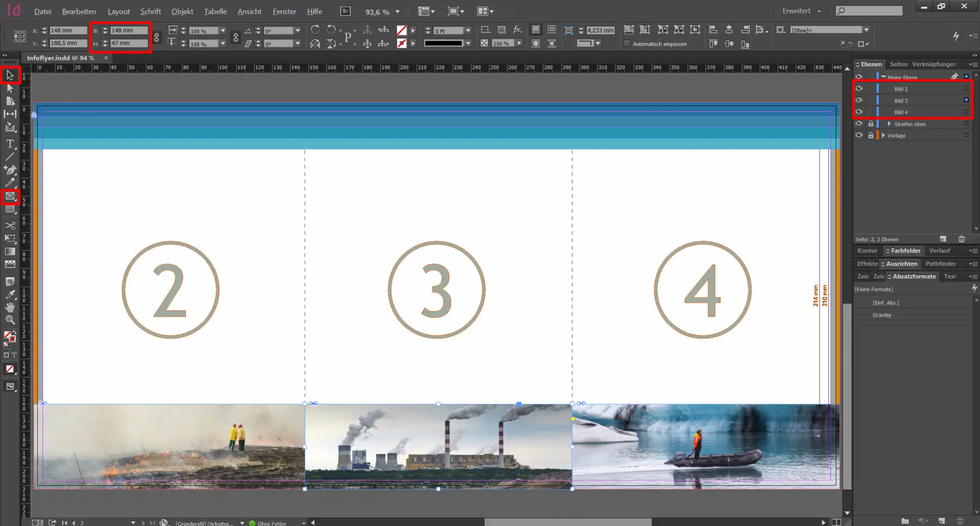Screen dimensions: 980x526
Task: Select the Type tool
Action: click(x=10, y=144)
